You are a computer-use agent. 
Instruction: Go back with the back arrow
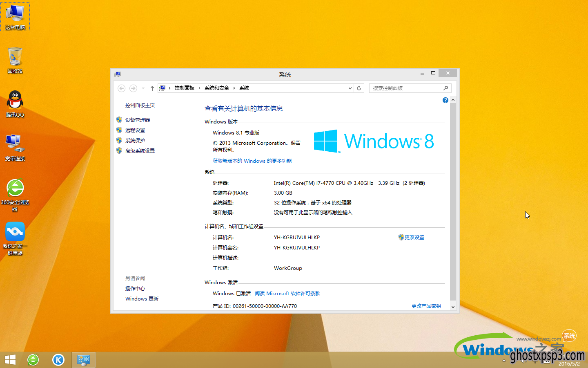coord(121,88)
